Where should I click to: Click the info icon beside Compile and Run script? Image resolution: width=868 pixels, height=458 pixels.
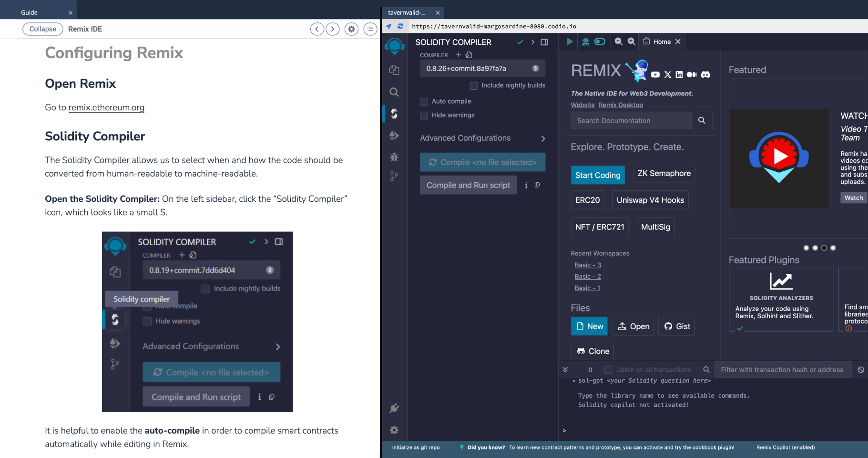point(526,185)
